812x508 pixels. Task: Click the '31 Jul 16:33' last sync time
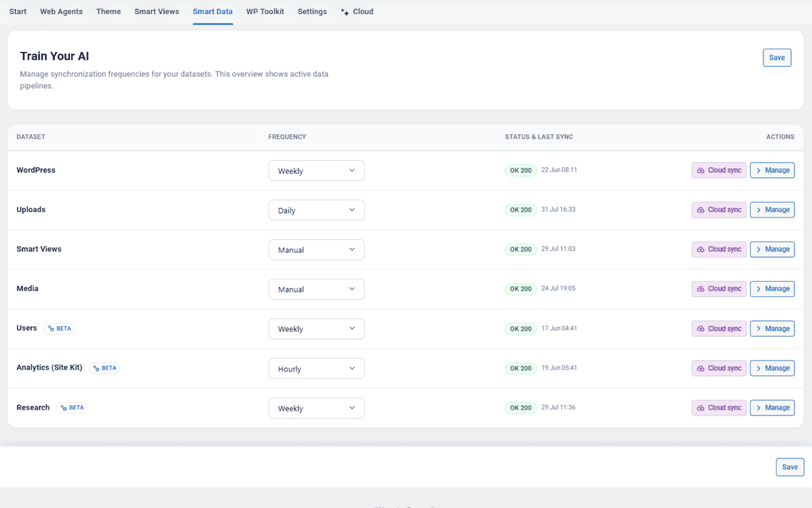pyautogui.click(x=558, y=209)
